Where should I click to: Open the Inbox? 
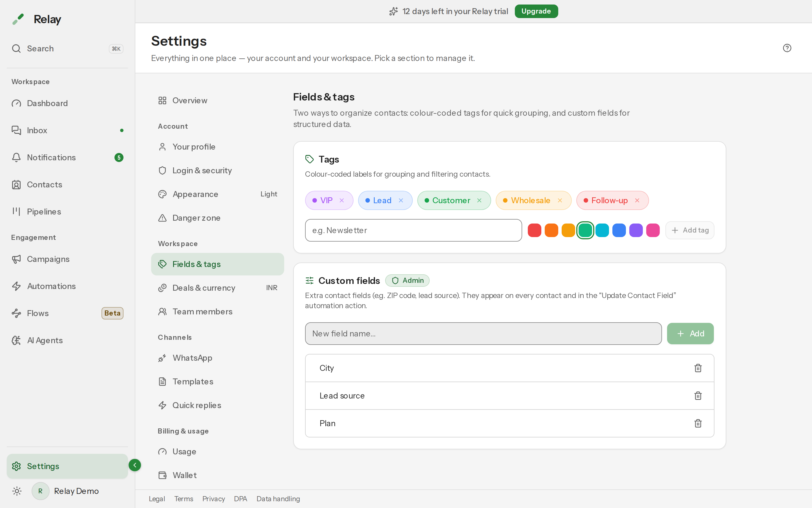pyautogui.click(x=67, y=130)
